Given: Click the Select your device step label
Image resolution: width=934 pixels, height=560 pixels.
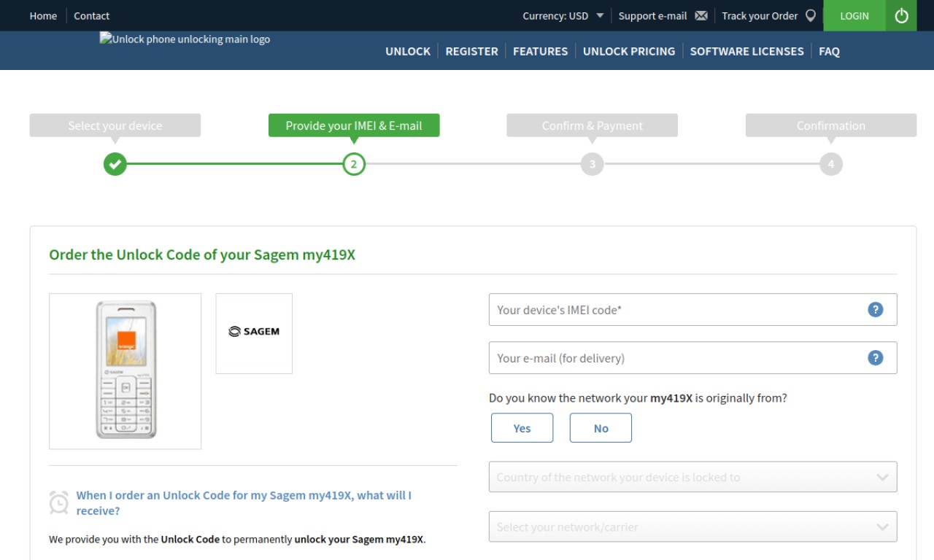Looking at the screenshot, I should coord(115,125).
